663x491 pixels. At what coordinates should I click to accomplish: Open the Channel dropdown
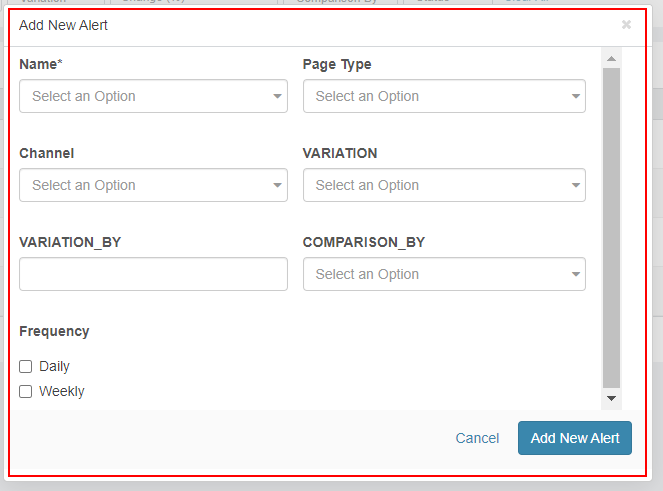153,185
